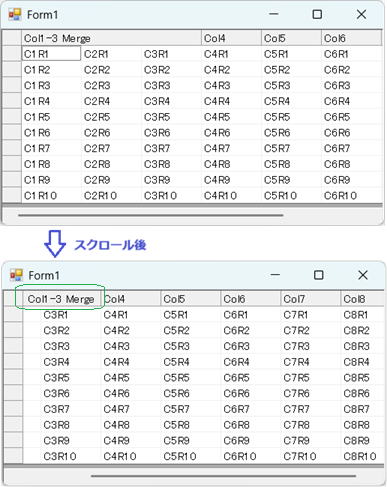Select cell C6R3 in bottom window
387x487 pixels.
pos(251,346)
